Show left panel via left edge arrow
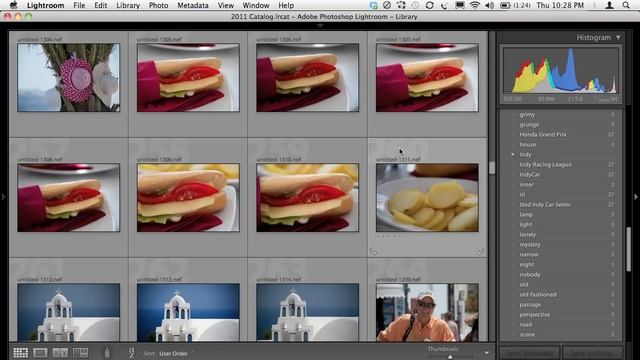The width and height of the screenshot is (640, 360). pos(3,197)
